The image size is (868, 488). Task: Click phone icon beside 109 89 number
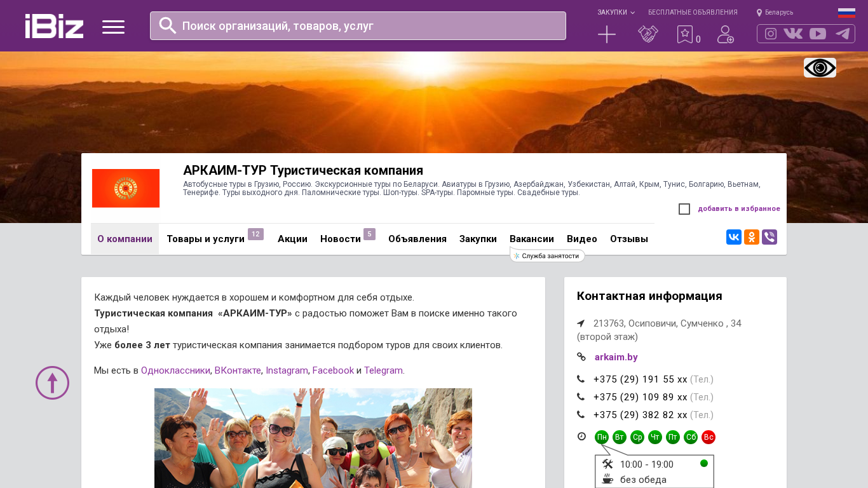click(x=581, y=397)
